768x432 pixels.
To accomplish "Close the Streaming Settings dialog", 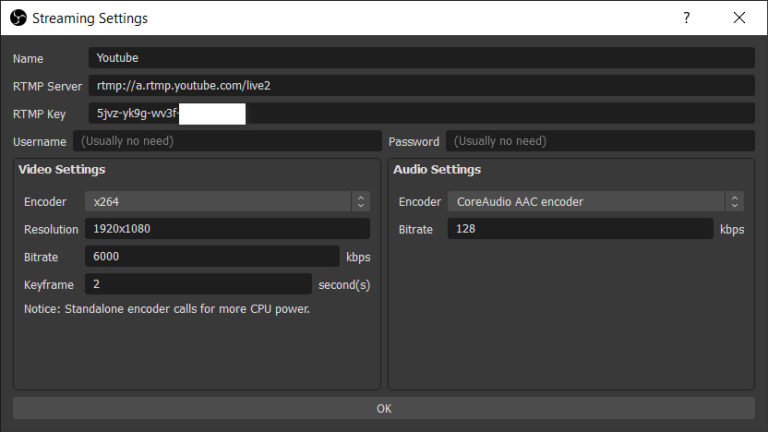I will click(x=739, y=18).
